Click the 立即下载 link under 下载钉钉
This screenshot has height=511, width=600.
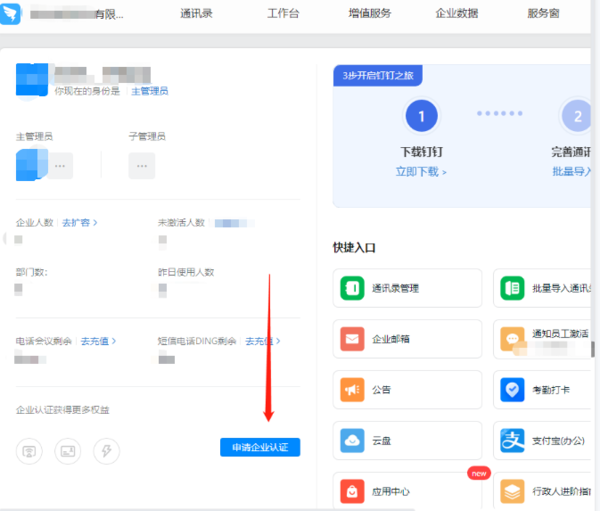[421, 171]
